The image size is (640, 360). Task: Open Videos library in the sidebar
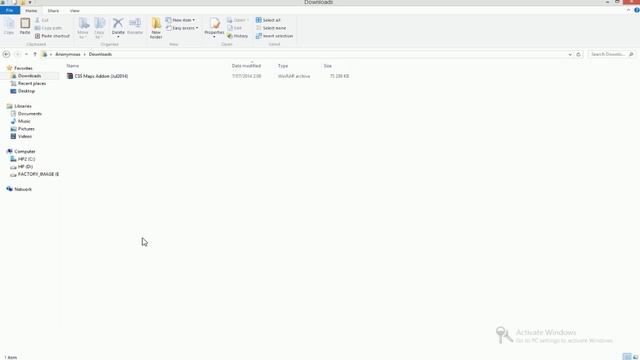[x=24, y=136]
